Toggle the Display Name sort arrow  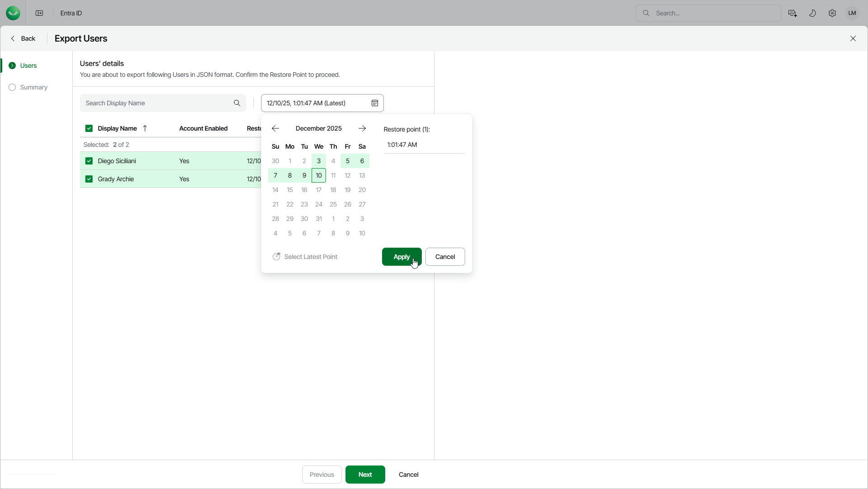(145, 128)
